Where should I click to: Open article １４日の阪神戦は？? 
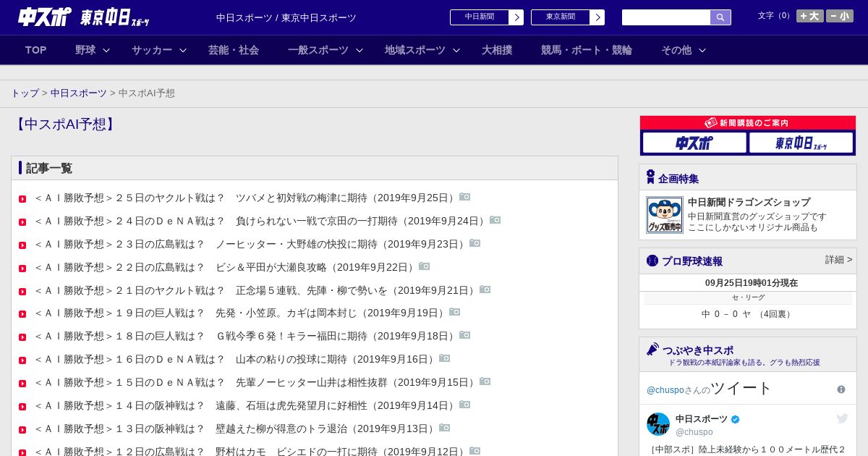pyautogui.click(x=246, y=405)
